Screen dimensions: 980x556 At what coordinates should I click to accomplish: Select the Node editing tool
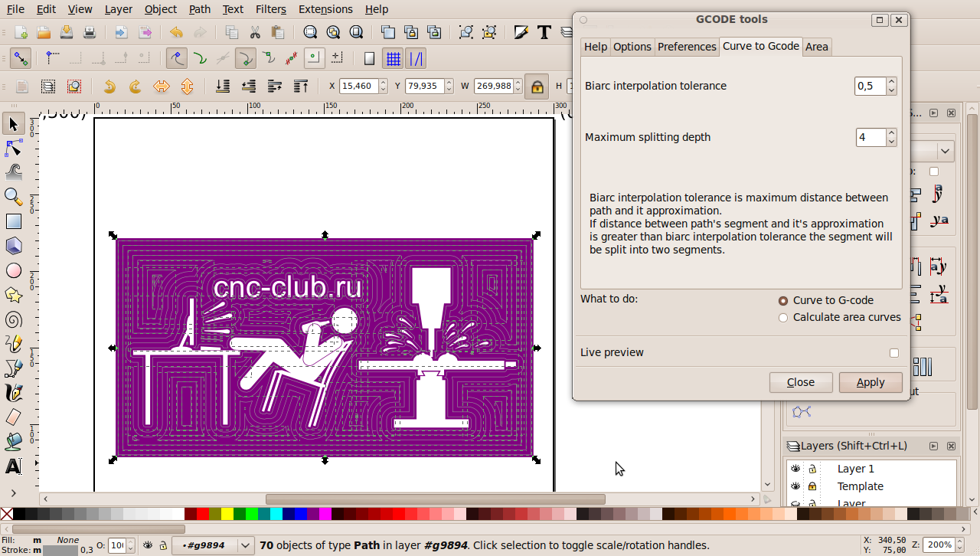(x=13, y=148)
